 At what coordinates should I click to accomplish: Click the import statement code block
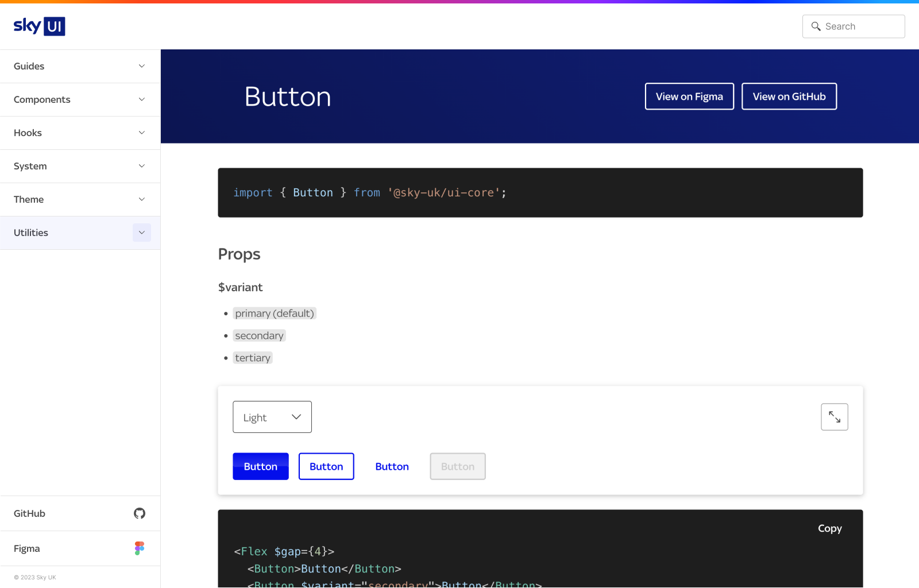(x=540, y=192)
